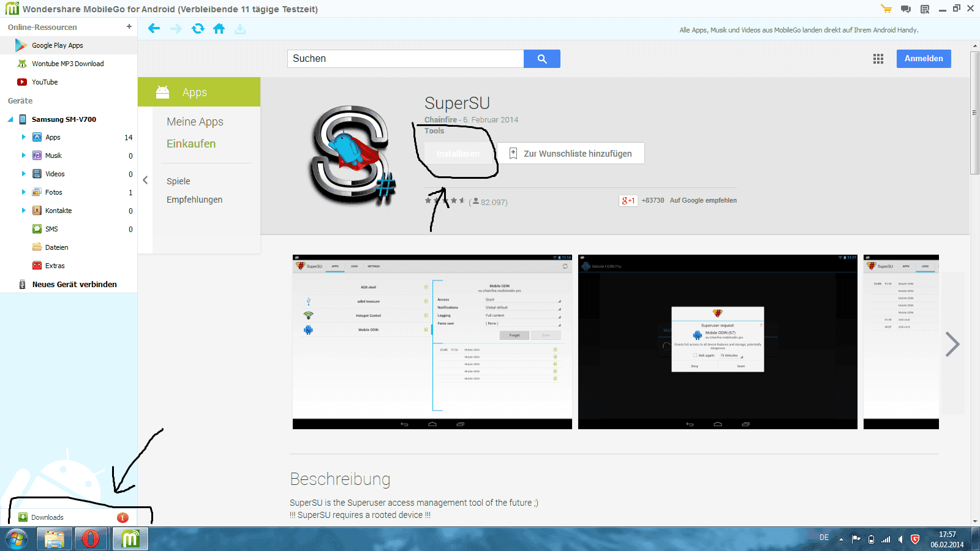Open the Extras section
This screenshot has height=551, width=980.
click(55, 266)
